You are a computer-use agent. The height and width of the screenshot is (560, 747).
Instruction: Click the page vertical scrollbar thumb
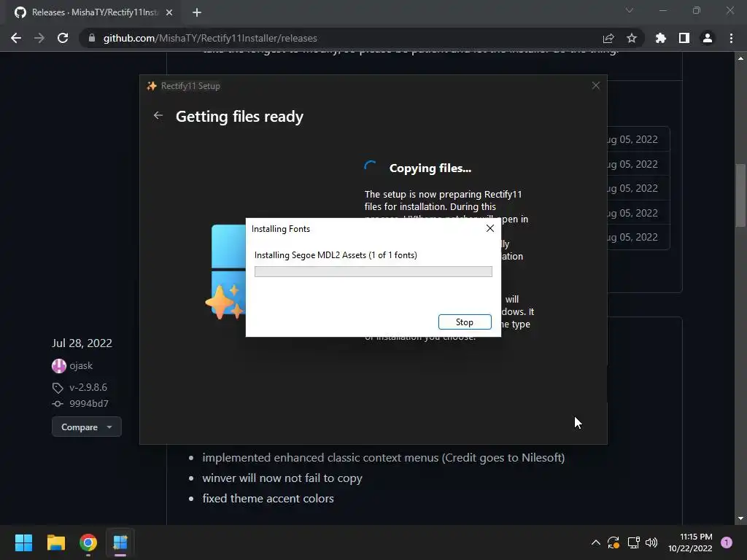pyautogui.click(x=740, y=195)
